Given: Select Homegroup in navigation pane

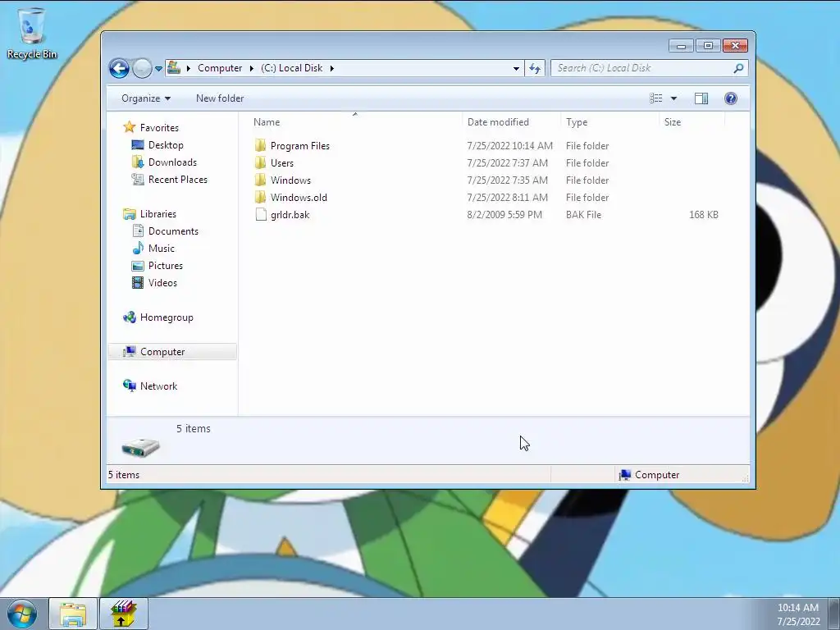Looking at the screenshot, I should pyautogui.click(x=167, y=317).
